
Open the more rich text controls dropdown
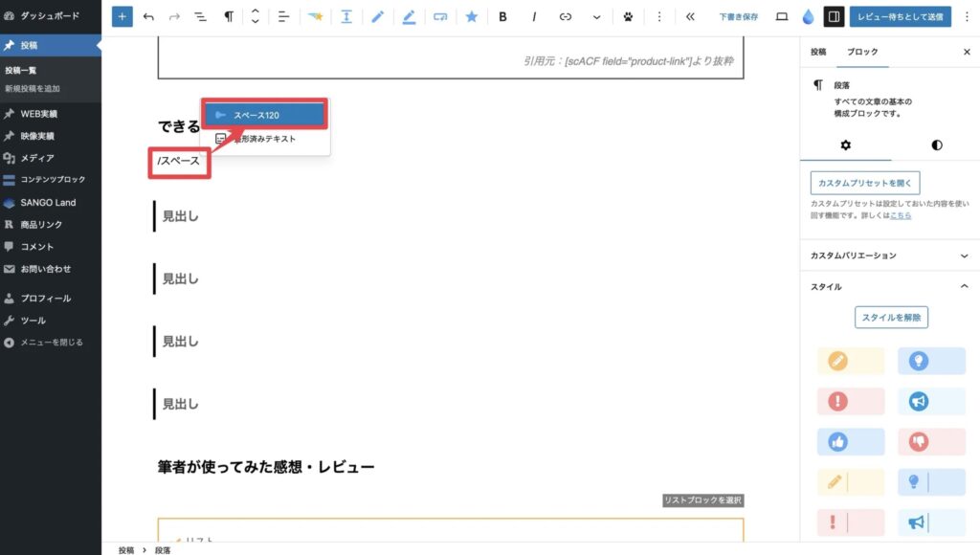pos(596,16)
